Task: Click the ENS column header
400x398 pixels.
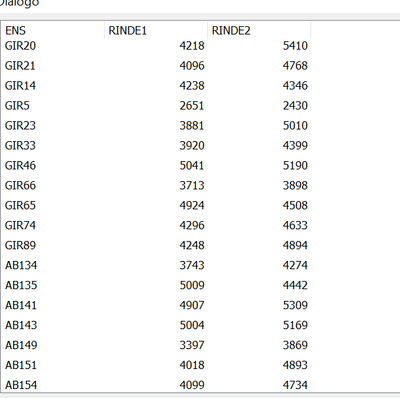Action: tap(53, 31)
